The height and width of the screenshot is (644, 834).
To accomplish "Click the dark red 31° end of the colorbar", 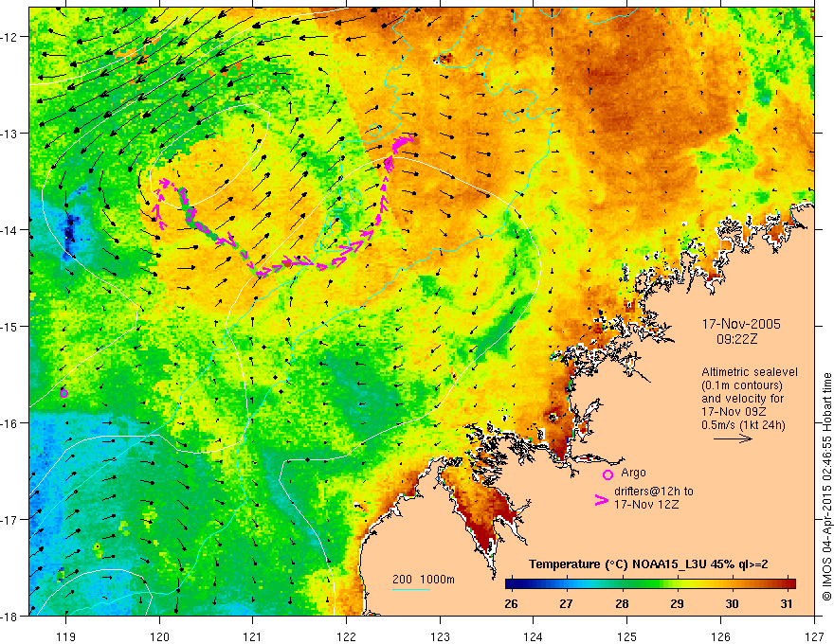I will (x=789, y=584).
